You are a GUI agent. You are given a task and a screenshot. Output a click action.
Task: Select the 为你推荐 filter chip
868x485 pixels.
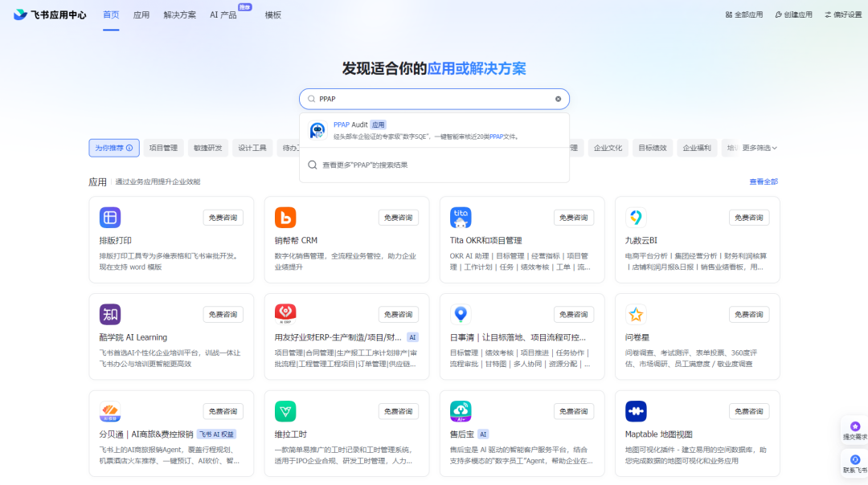click(114, 148)
